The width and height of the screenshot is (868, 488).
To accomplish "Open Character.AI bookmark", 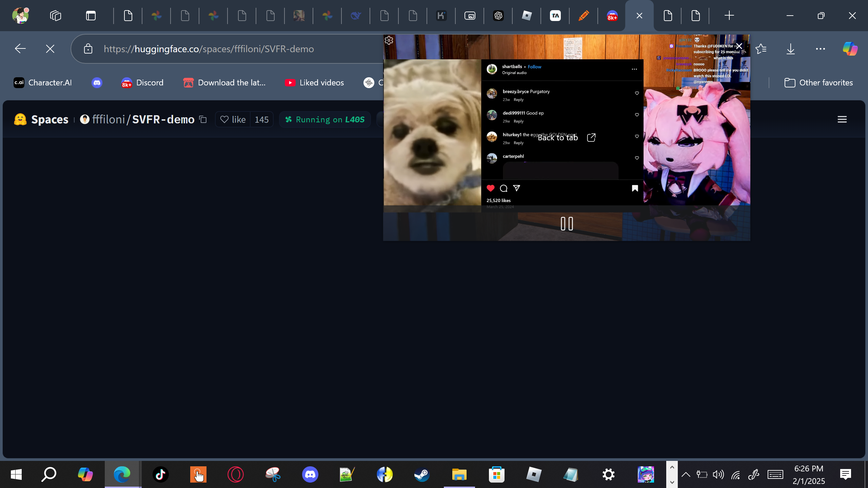I will (x=43, y=83).
